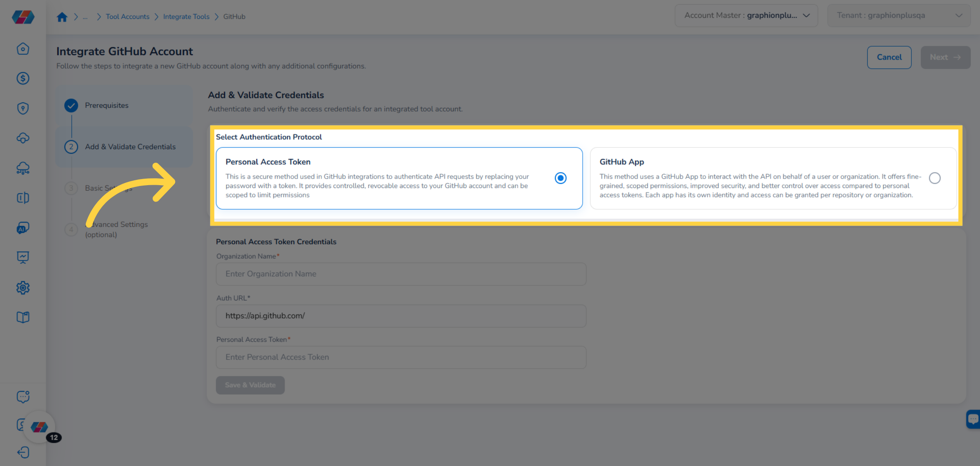Click the step 2 circle icon
This screenshot has width=980, height=466.
point(71,147)
